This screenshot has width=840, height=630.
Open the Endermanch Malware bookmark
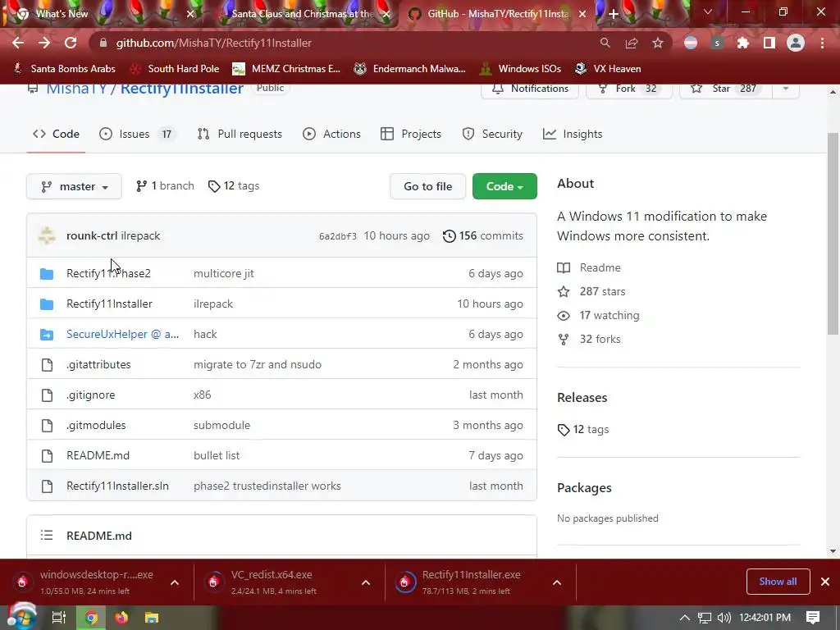coord(410,69)
